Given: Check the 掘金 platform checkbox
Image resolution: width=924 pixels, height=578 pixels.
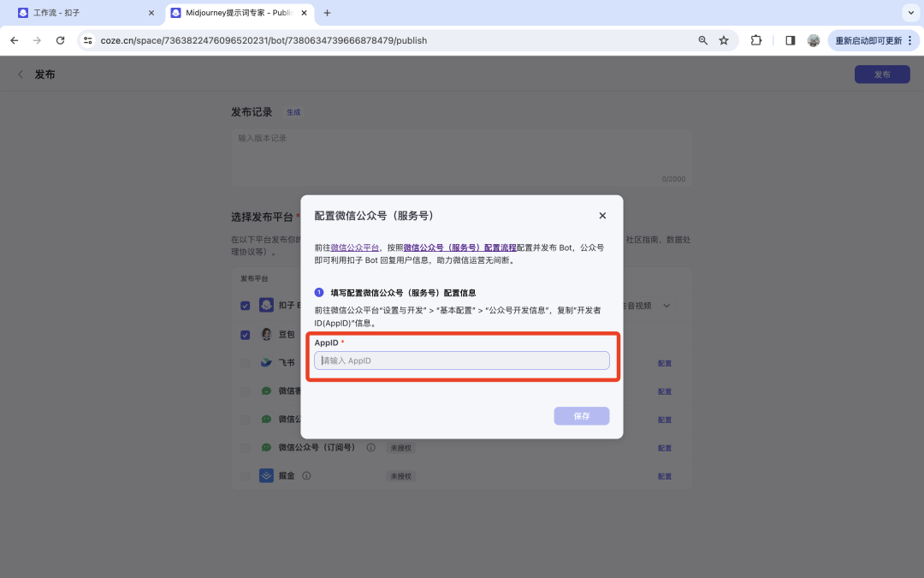Looking at the screenshot, I should (246, 476).
